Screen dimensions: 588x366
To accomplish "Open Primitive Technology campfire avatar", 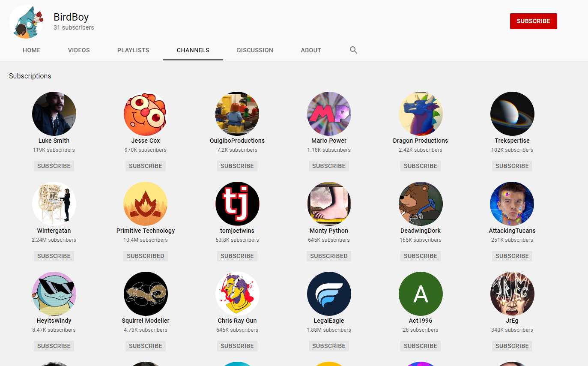I will (146, 204).
